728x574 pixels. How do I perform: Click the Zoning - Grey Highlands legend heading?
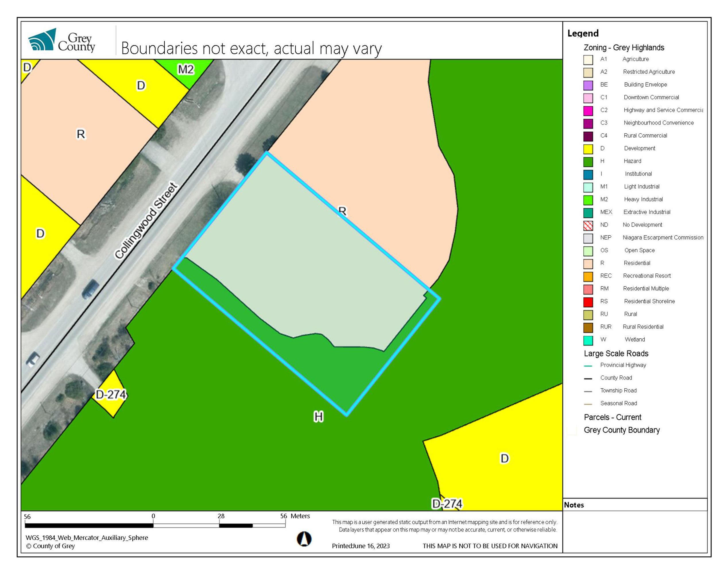pos(624,48)
